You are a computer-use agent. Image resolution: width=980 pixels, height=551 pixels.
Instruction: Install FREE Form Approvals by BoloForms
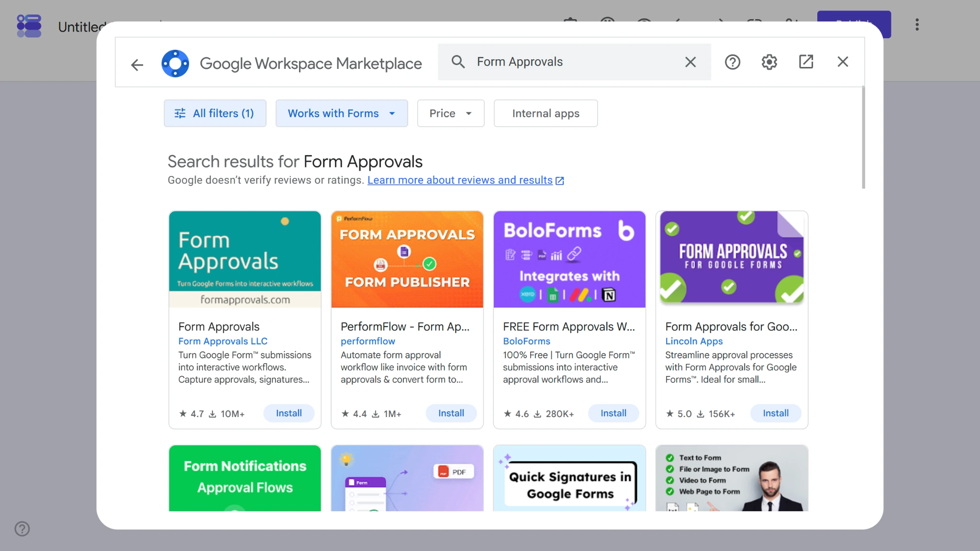coord(613,413)
